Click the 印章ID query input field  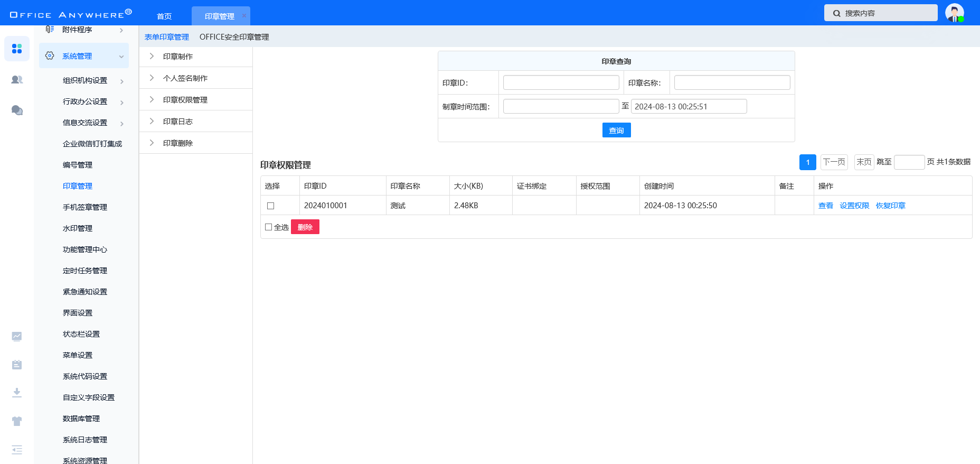pyautogui.click(x=561, y=82)
